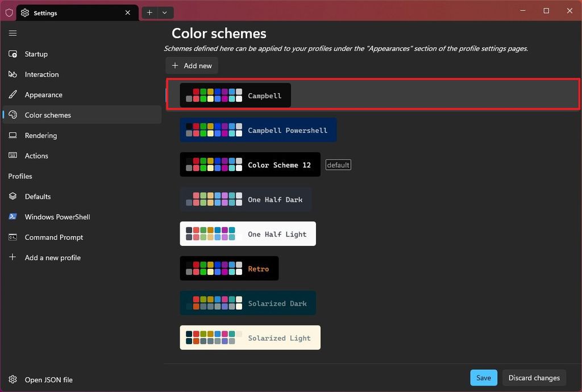Open the Command Prompt profile settings
The image size is (582, 392).
54,237
